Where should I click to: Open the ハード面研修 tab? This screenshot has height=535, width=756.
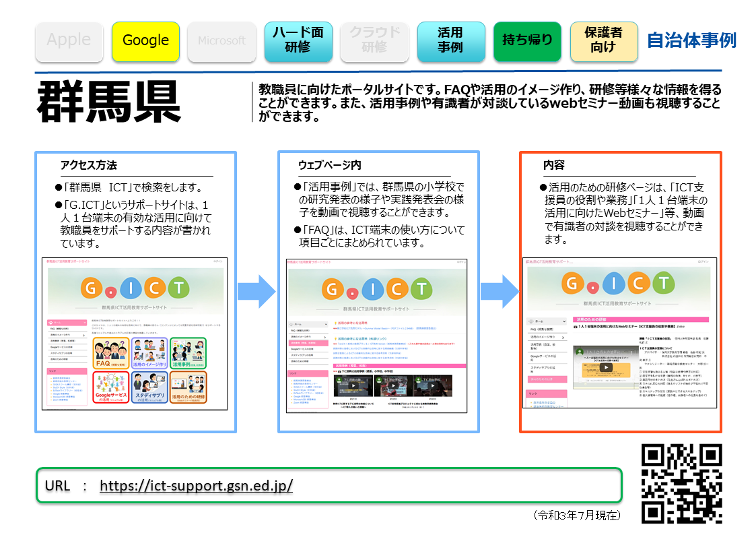pos(298,42)
